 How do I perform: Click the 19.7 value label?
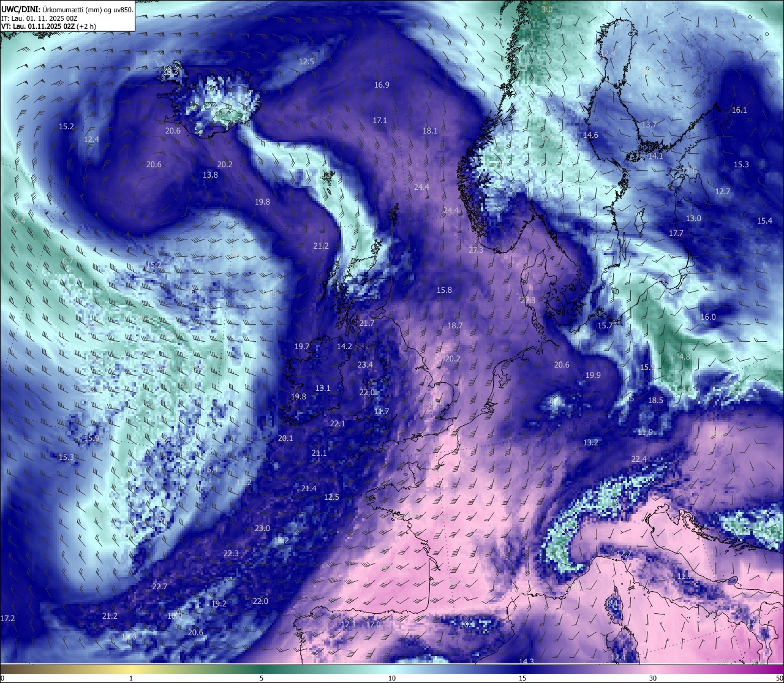point(301,346)
